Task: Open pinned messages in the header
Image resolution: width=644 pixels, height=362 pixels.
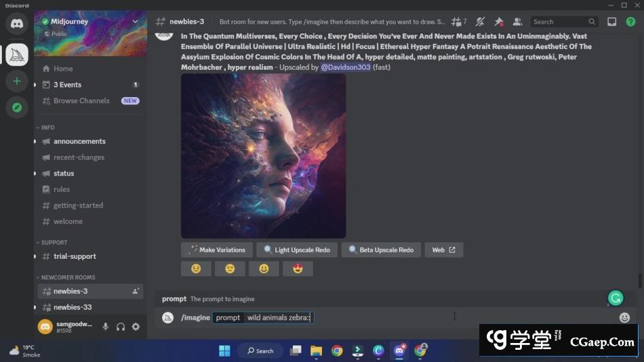Action: pos(499,22)
